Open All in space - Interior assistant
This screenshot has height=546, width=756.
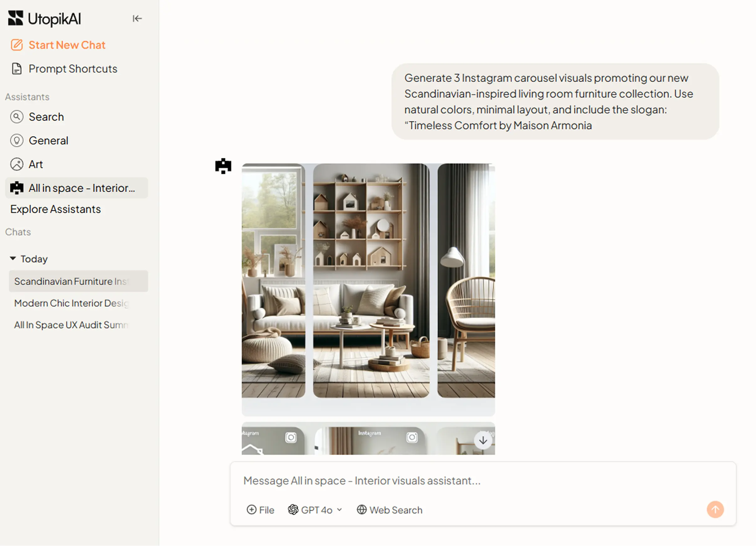pyautogui.click(x=77, y=188)
